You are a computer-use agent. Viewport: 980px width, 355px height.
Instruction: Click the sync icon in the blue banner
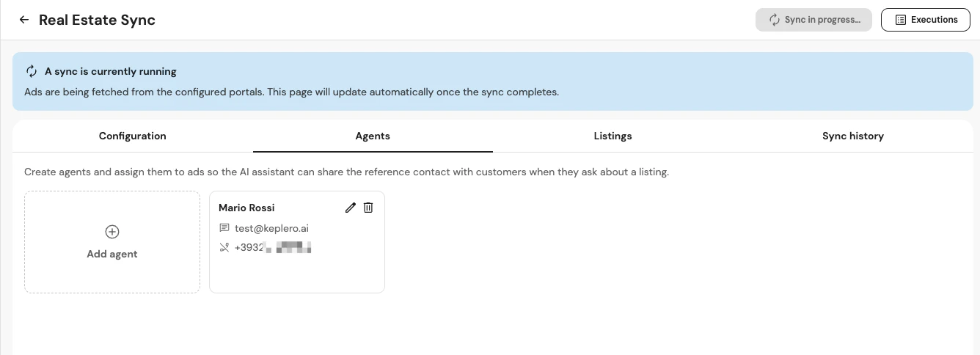click(x=32, y=71)
